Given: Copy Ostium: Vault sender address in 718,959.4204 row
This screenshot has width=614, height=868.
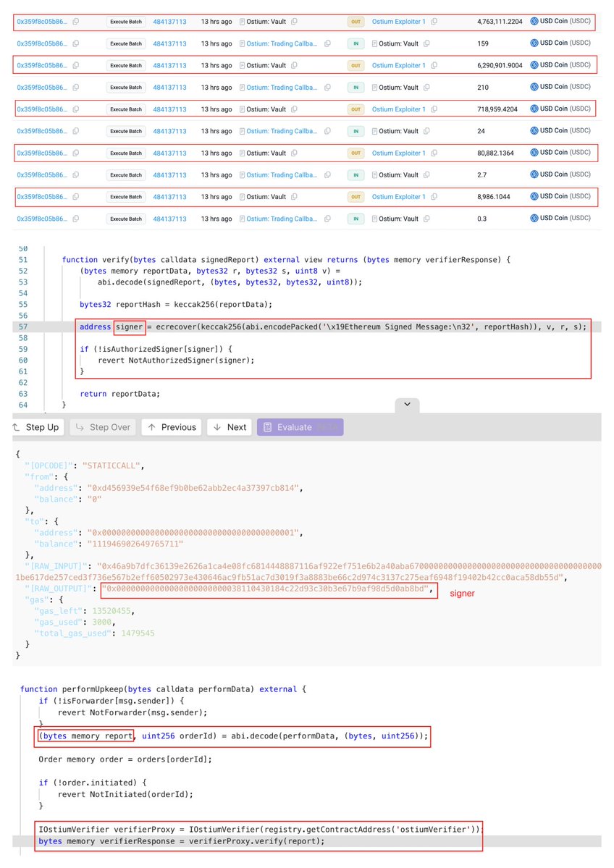Looking at the screenshot, I should [x=294, y=109].
